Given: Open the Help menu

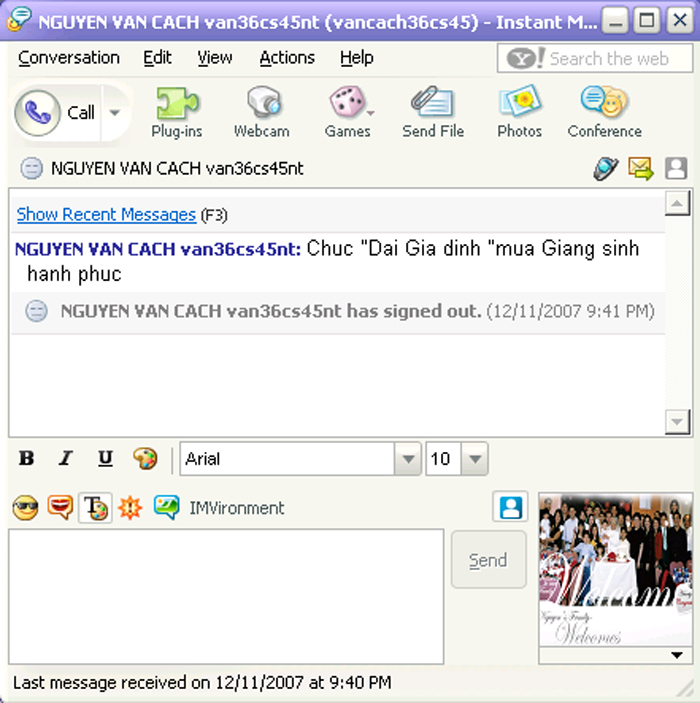Looking at the screenshot, I should [357, 58].
